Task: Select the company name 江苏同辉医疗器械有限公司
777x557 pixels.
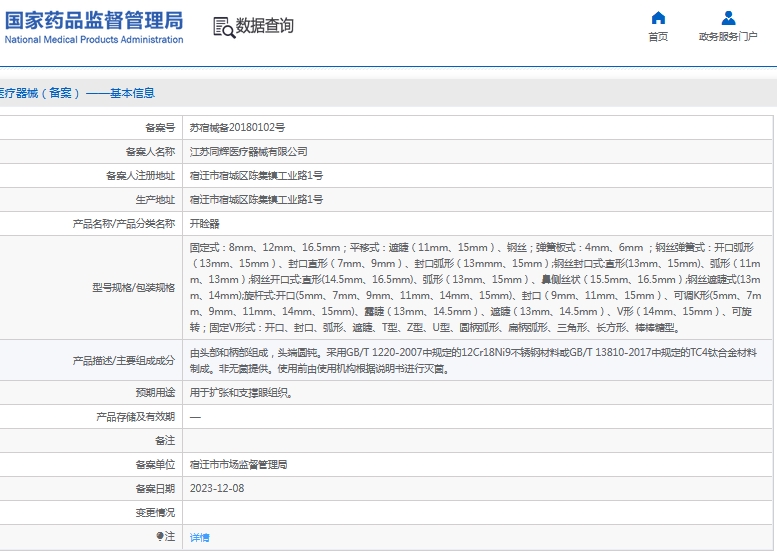Action: coord(249,152)
